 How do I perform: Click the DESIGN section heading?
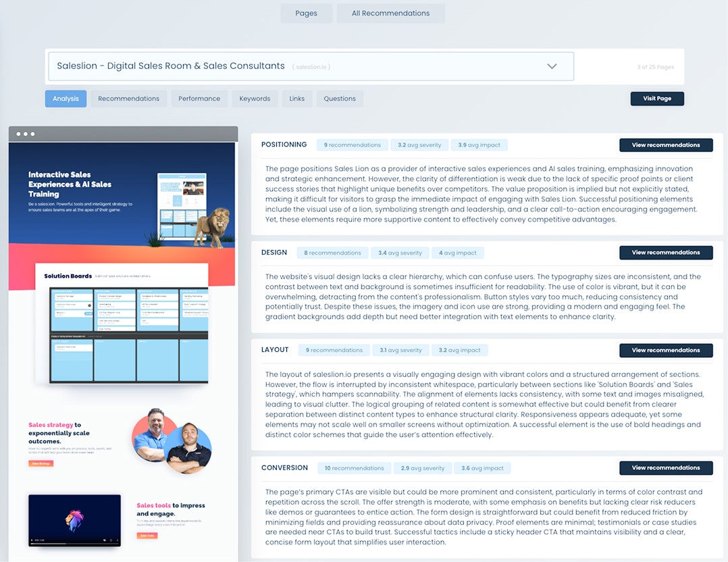(x=274, y=252)
